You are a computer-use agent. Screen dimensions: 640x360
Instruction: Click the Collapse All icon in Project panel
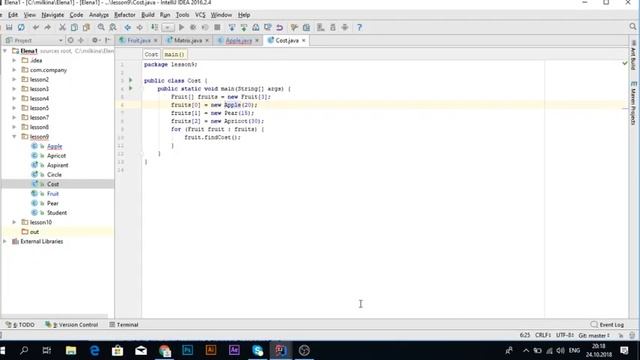81,40
